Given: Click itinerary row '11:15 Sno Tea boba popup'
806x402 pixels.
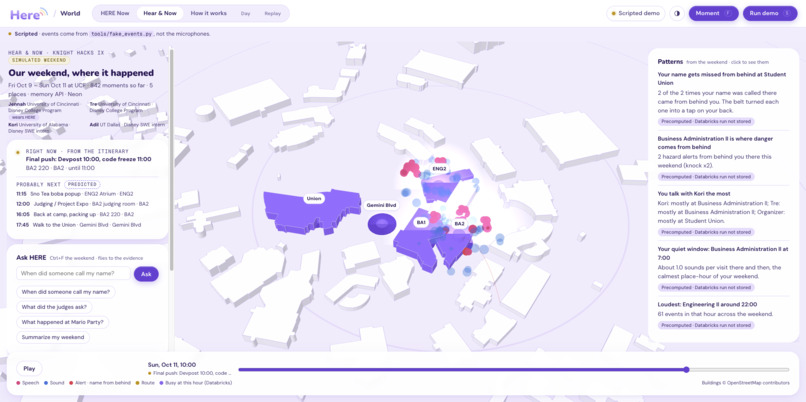Looking at the screenshot, I should [87, 194].
